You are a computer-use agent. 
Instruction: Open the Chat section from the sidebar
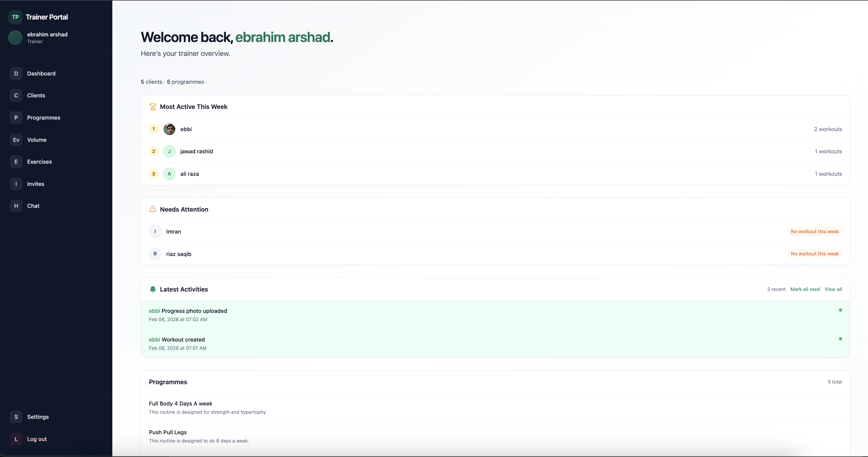click(16, 206)
